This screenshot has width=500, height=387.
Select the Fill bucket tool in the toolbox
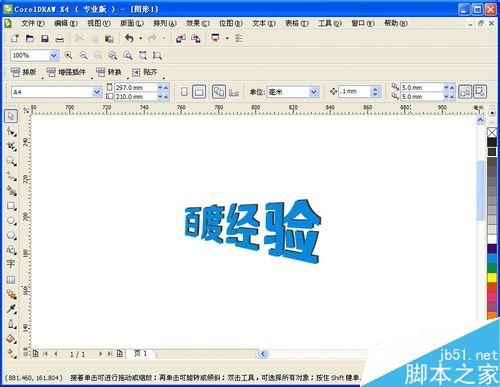click(11, 339)
